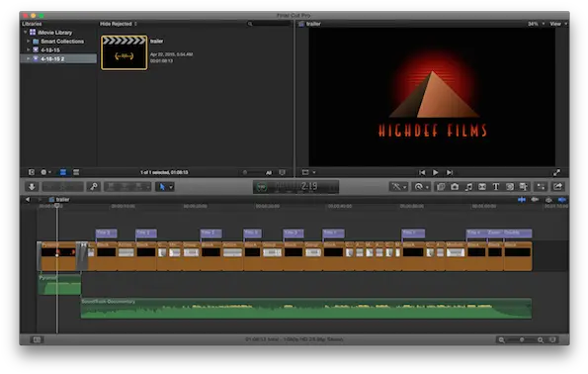Collapse the iMovie Library disclosure triangle
Viewport: 588px width, 374px height.
[x=25, y=33]
